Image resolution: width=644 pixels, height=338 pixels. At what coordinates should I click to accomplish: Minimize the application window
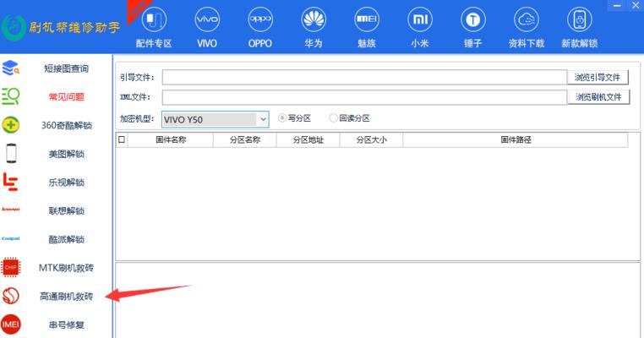point(617,5)
